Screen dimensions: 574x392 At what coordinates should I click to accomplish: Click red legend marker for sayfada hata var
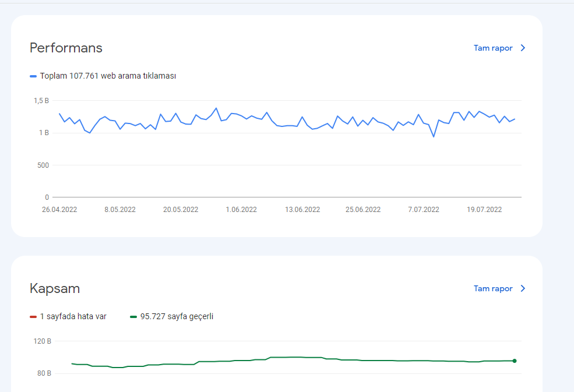(x=33, y=317)
